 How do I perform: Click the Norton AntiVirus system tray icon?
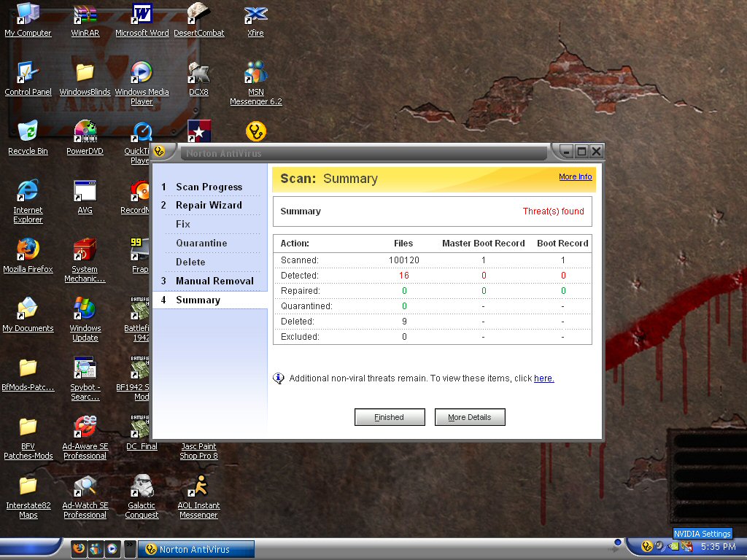pos(646,546)
